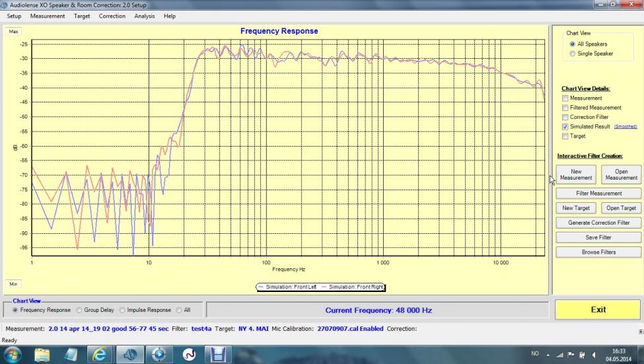Select Impulse Response chart view radio

[122, 310]
